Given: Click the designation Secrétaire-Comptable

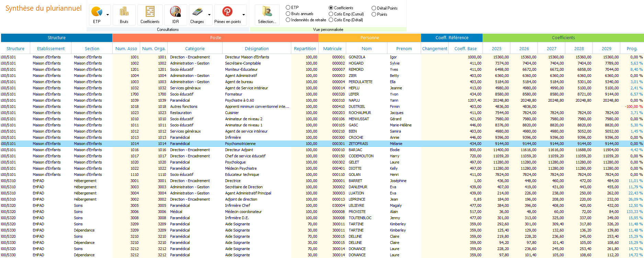Looking at the screenshot, I should tap(243, 63).
